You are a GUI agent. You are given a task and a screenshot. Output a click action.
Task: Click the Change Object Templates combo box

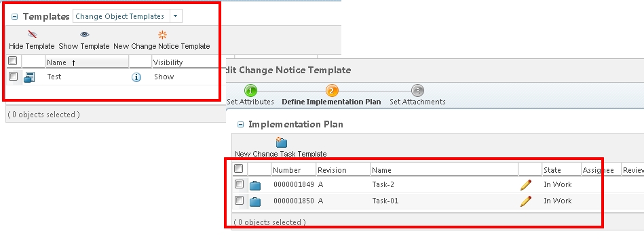click(x=128, y=16)
